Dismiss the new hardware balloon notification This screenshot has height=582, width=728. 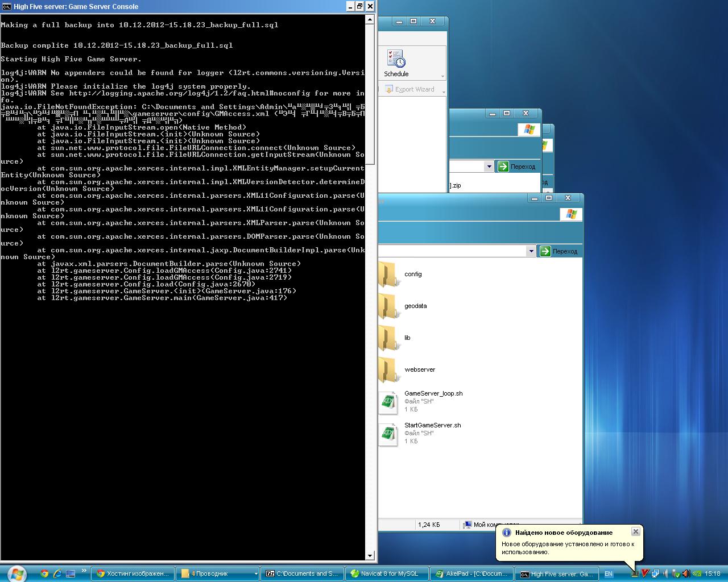click(x=636, y=531)
